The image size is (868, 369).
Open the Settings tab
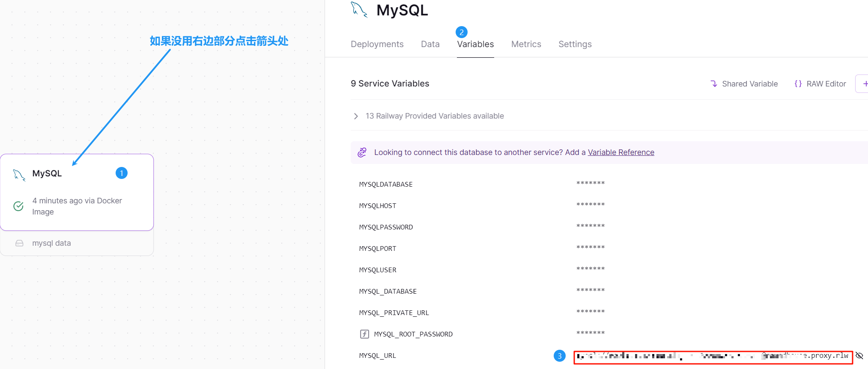575,44
